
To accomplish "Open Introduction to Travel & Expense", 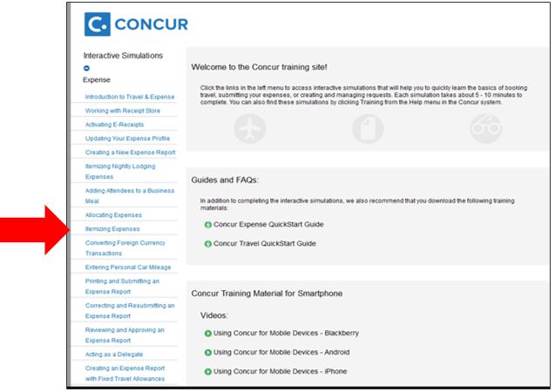I will (x=130, y=97).
